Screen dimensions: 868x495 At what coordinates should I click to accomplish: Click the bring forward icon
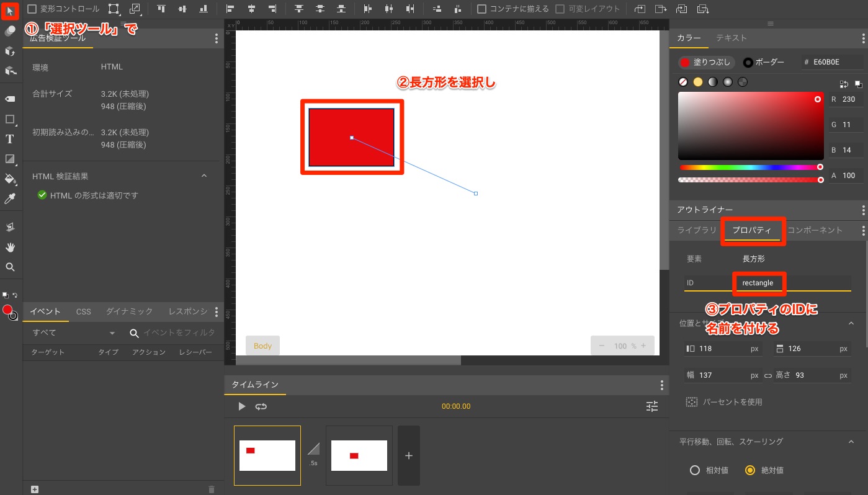[x=640, y=9]
